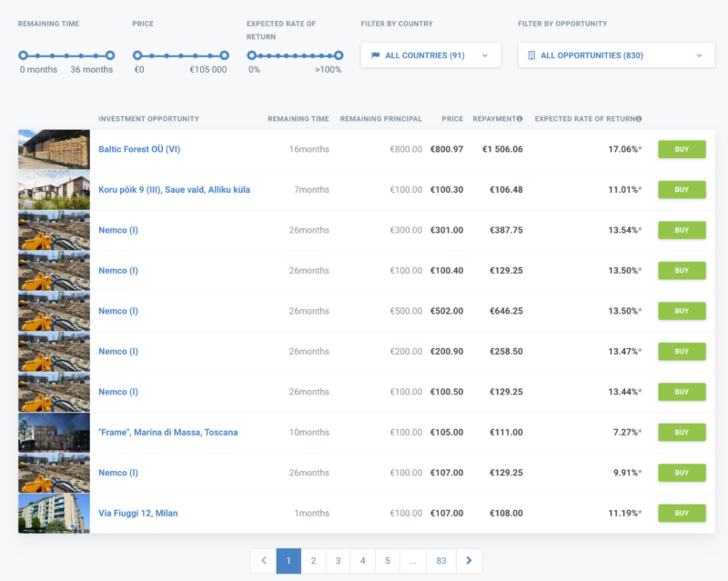Click the pagination ellipsis item
Screen dimensions: 728x581
point(413,561)
